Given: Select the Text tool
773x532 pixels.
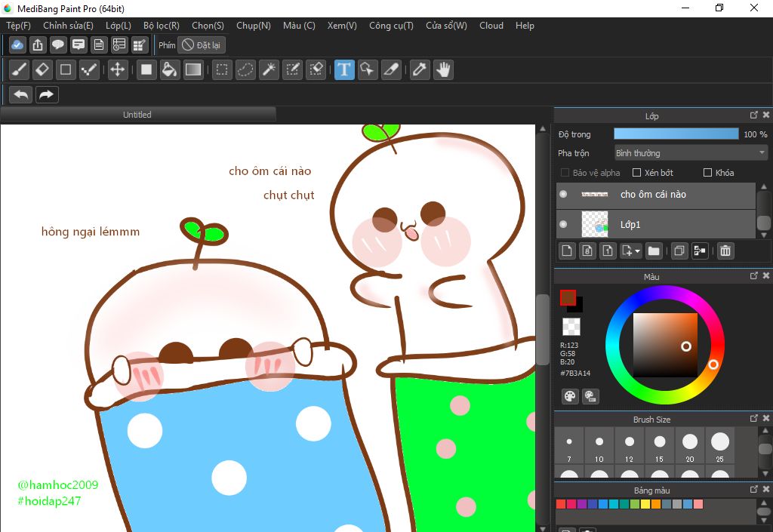Looking at the screenshot, I should tap(344, 70).
